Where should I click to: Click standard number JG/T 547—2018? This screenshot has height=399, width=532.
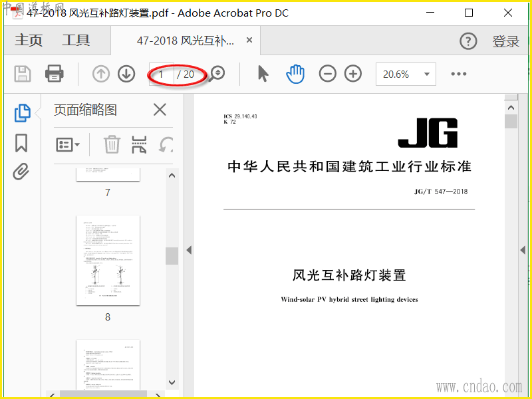pyautogui.click(x=441, y=192)
